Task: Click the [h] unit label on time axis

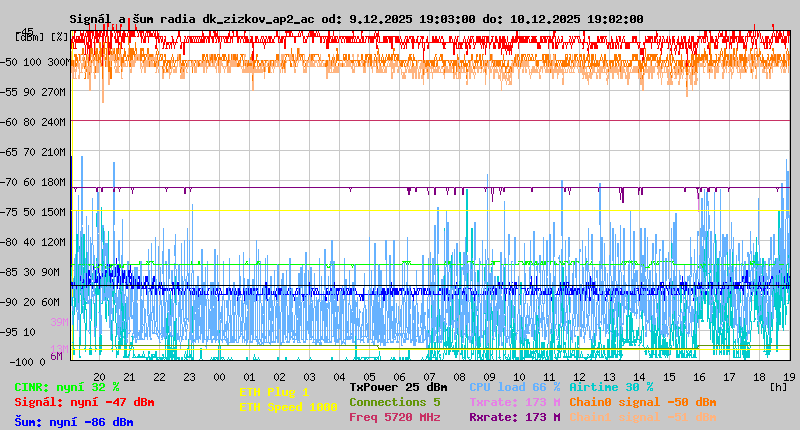Action: (778, 385)
